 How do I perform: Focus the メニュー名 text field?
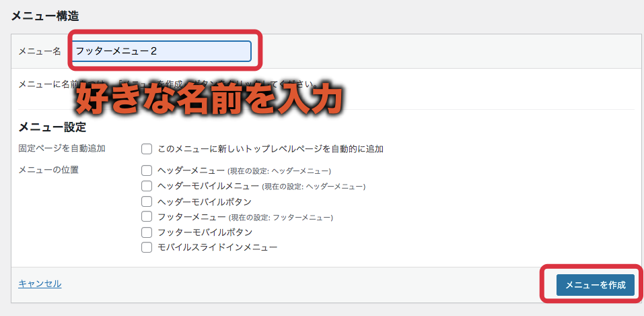coord(162,51)
